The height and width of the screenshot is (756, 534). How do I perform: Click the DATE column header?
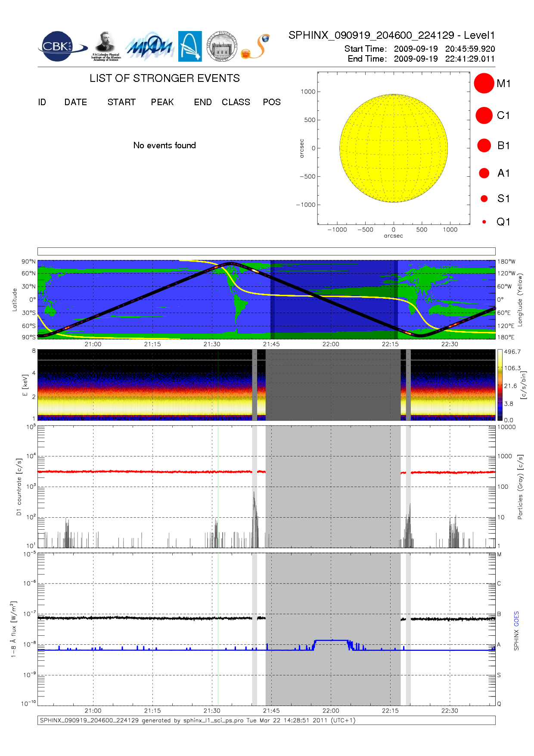pyautogui.click(x=76, y=102)
